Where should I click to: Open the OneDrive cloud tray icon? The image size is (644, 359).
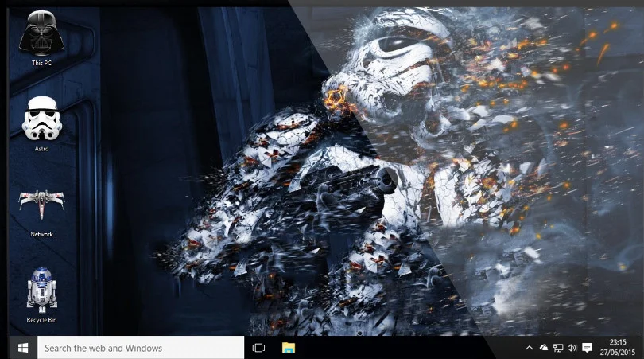[x=544, y=348]
